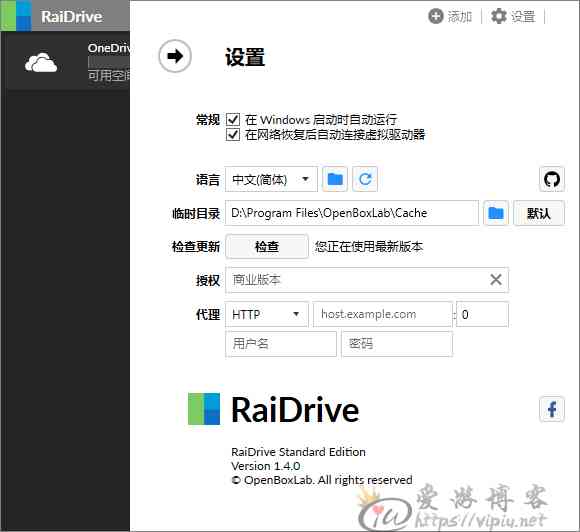Click the language folder icon
The width and height of the screenshot is (580, 532).
click(335, 179)
